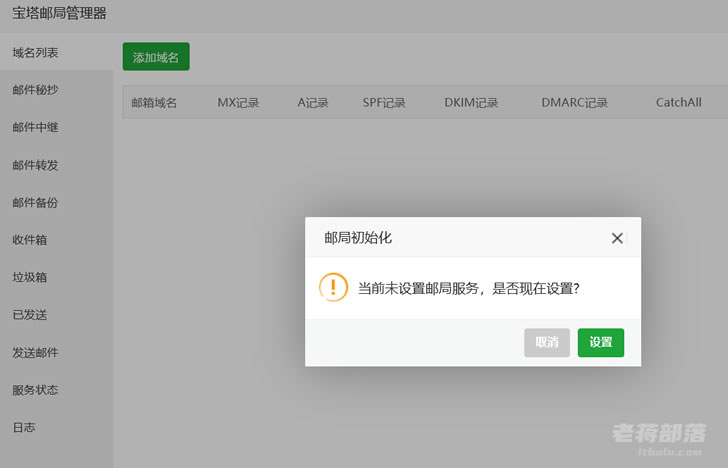Select 邮件备份 in the sidebar
Screen dimensions: 728x468
(x=57, y=202)
